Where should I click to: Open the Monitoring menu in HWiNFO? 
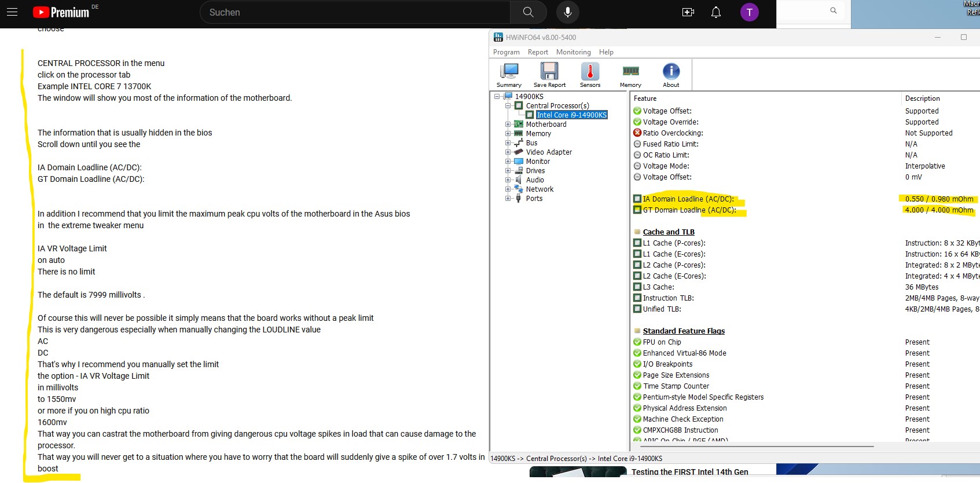click(x=574, y=52)
